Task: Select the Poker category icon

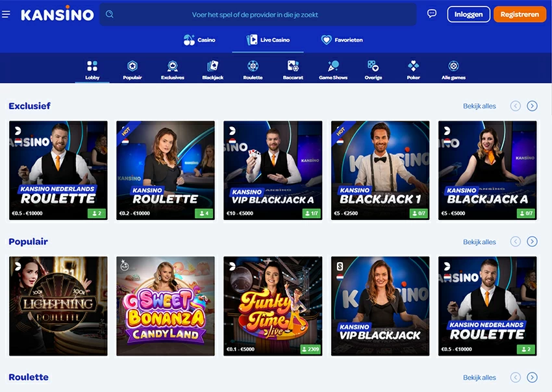Action: click(414, 68)
